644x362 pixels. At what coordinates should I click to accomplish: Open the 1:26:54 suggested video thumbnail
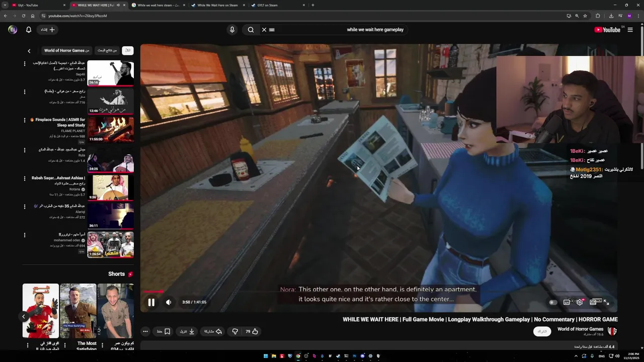(111, 244)
